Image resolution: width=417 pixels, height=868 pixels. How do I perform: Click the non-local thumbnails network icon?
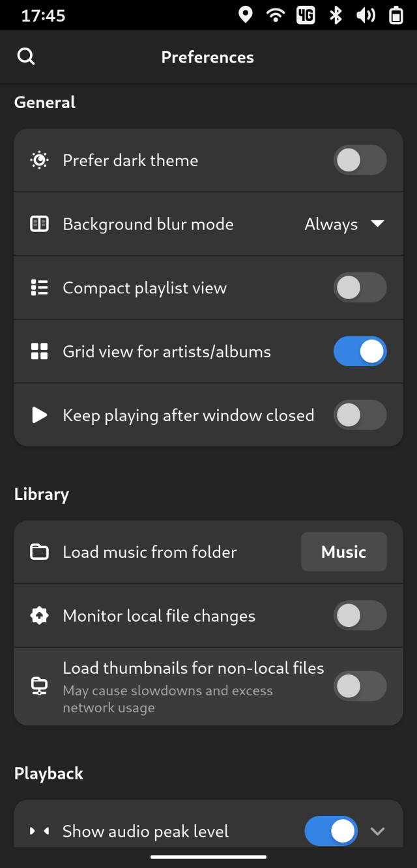[x=39, y=686]
